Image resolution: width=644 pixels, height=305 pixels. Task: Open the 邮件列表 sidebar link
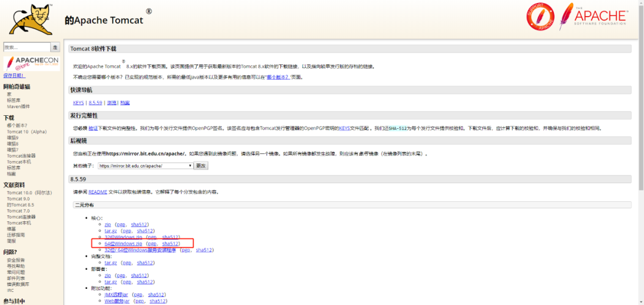[x=16, y=278]
